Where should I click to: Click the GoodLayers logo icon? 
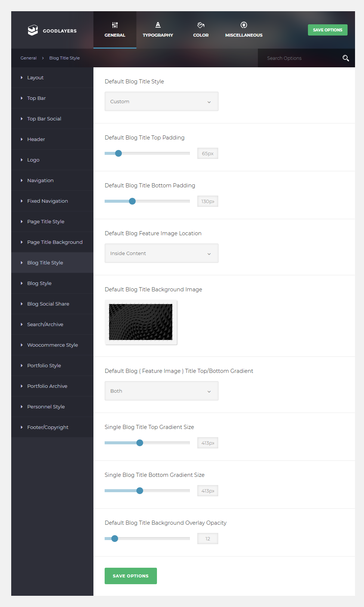[33, 30]
